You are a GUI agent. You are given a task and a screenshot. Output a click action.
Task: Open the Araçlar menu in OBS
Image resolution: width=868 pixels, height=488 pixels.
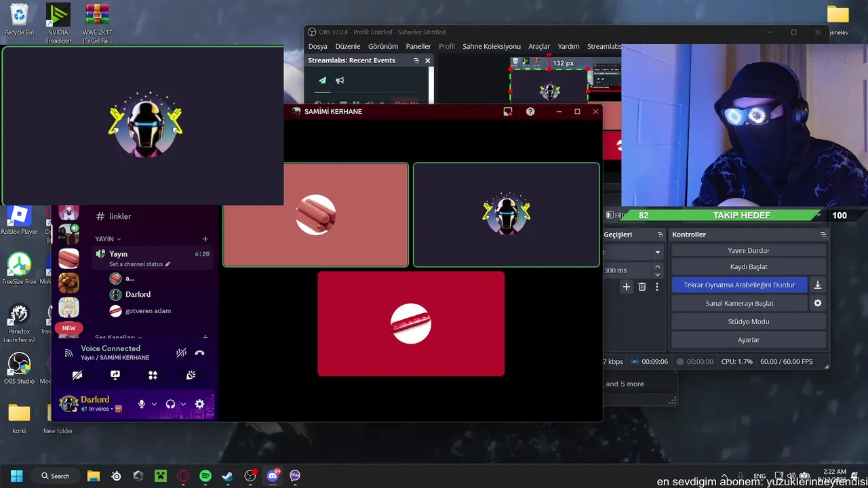pos(539,46)
